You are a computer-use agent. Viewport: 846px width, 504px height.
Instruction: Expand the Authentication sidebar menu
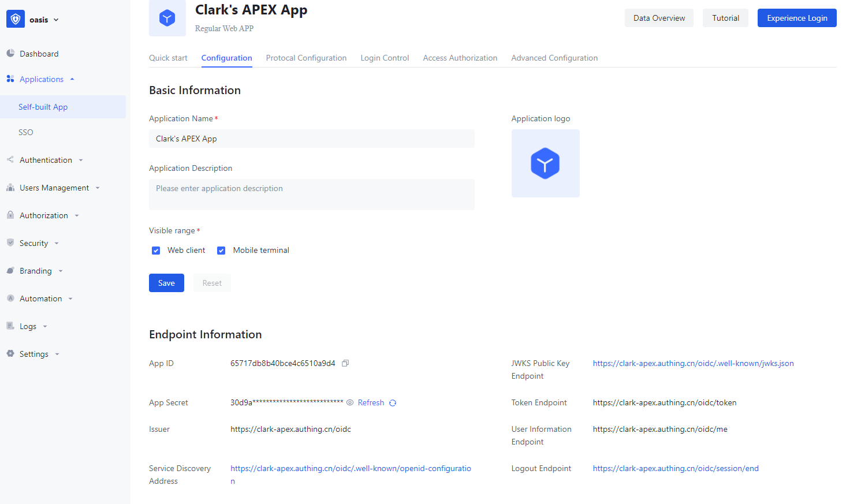(46, 160)
